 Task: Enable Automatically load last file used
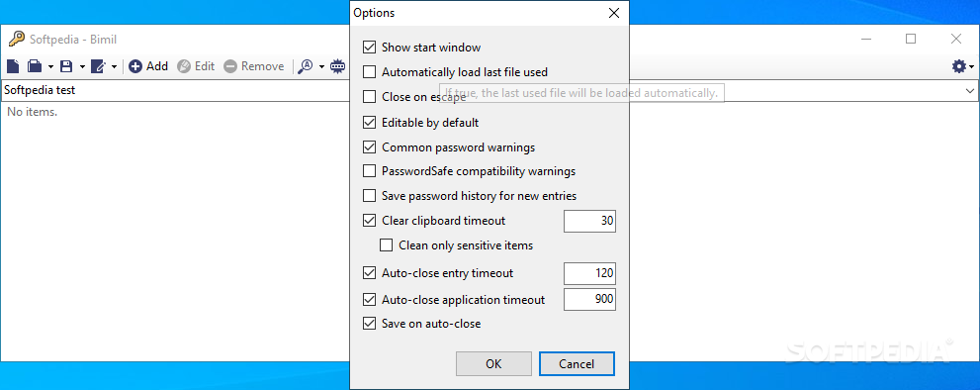370,72
